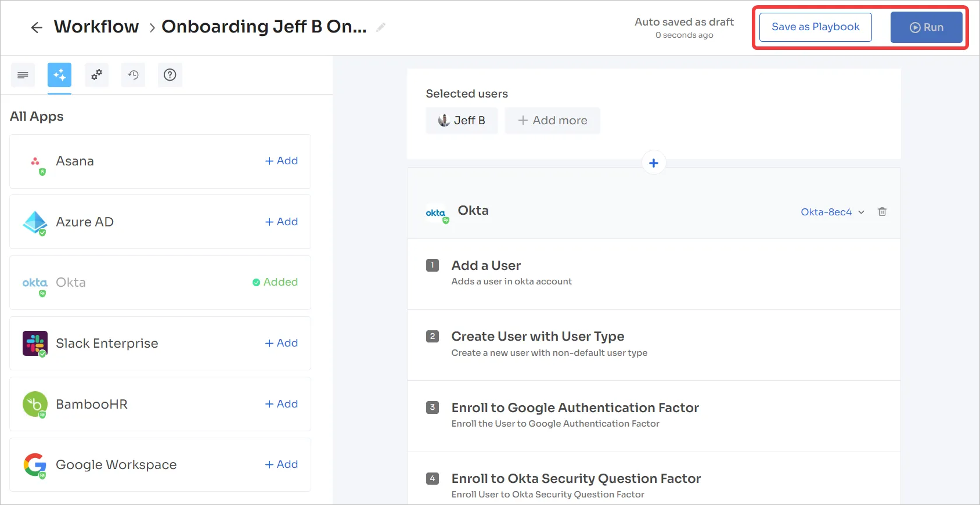This screenshot has width=980, height=505.
Task: Open Create User with User Type action
Action: click(x=654, y=345)
